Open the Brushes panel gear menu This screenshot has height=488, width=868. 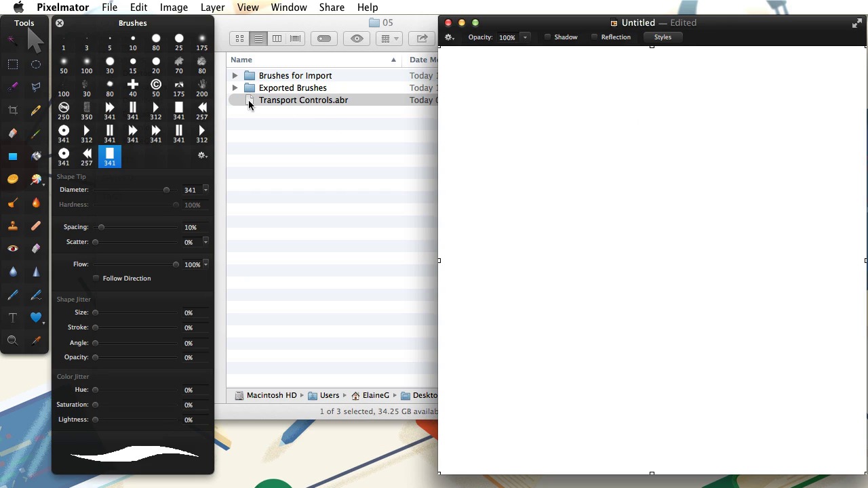pyautogui.click(x=202, y=155)
